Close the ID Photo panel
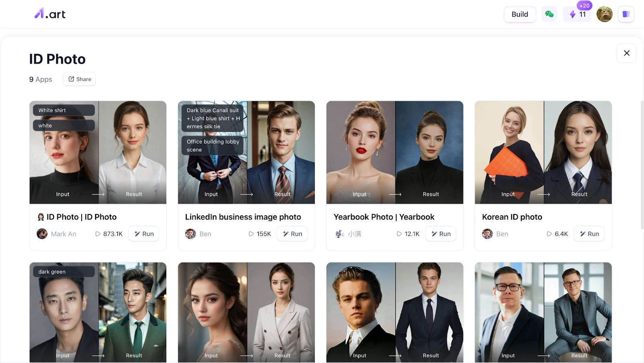 (x=627, y=53)
